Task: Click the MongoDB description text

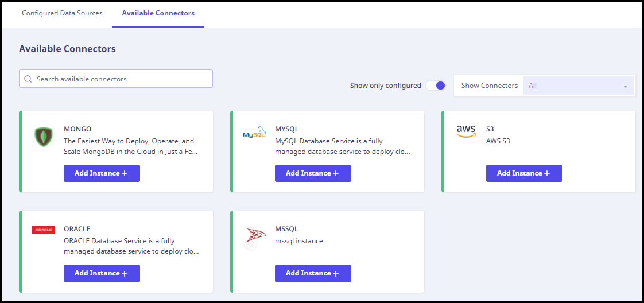Action: coord(131,146)
